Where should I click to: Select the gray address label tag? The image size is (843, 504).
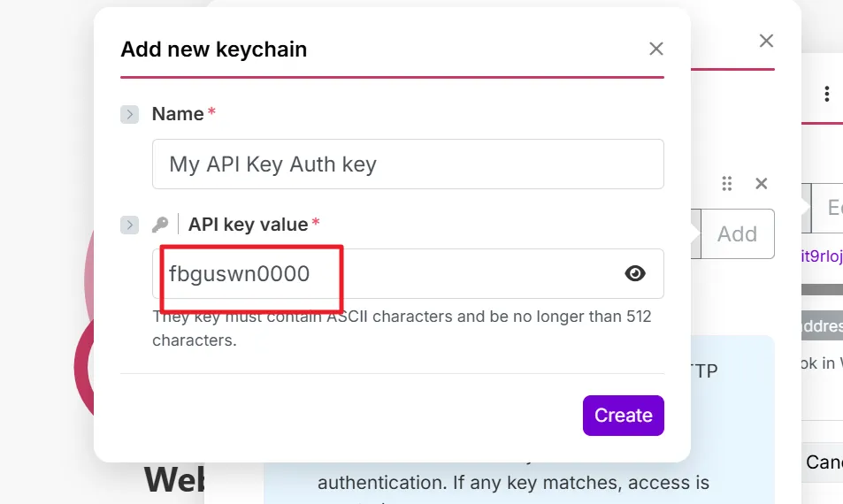tap(822, 325)
